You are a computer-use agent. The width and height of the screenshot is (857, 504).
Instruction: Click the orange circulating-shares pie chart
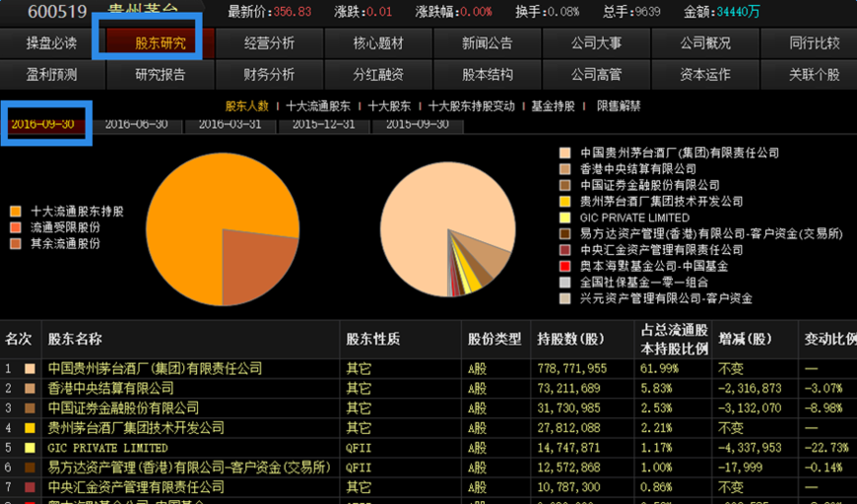223,229
